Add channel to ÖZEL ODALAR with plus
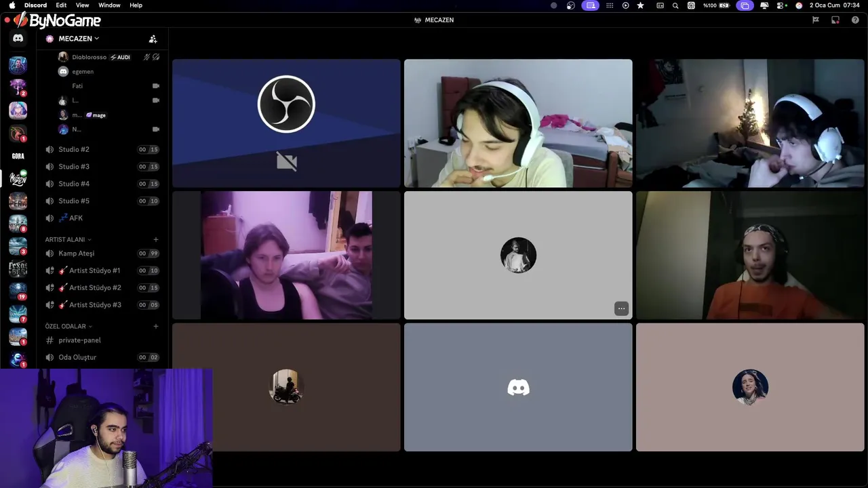 (156, 326)
